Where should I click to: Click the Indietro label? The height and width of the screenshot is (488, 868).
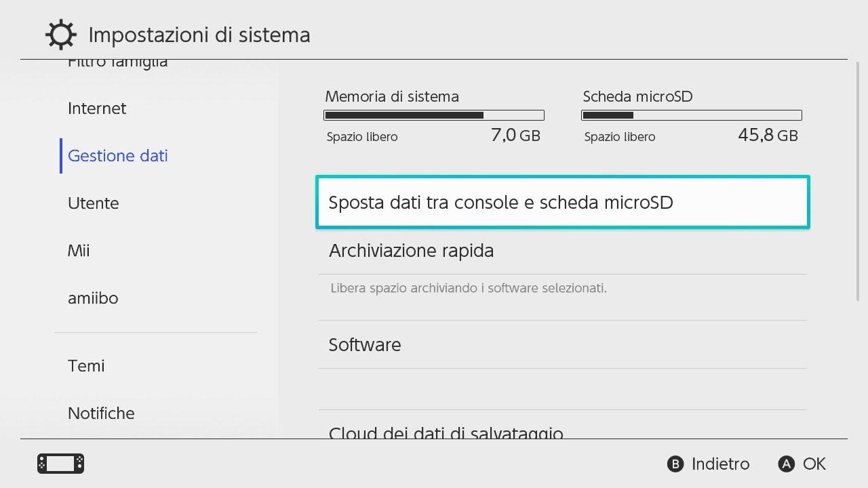(x=720, y=464)
